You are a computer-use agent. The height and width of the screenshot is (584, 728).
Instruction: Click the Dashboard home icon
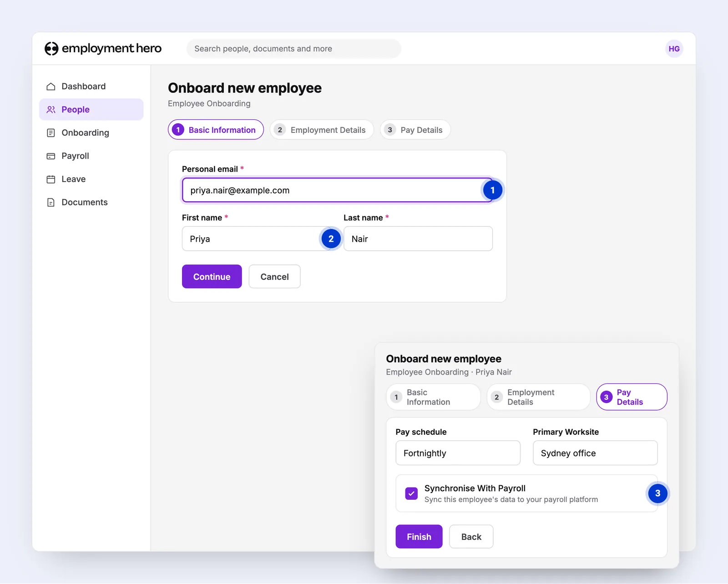[x=51, y=86]
